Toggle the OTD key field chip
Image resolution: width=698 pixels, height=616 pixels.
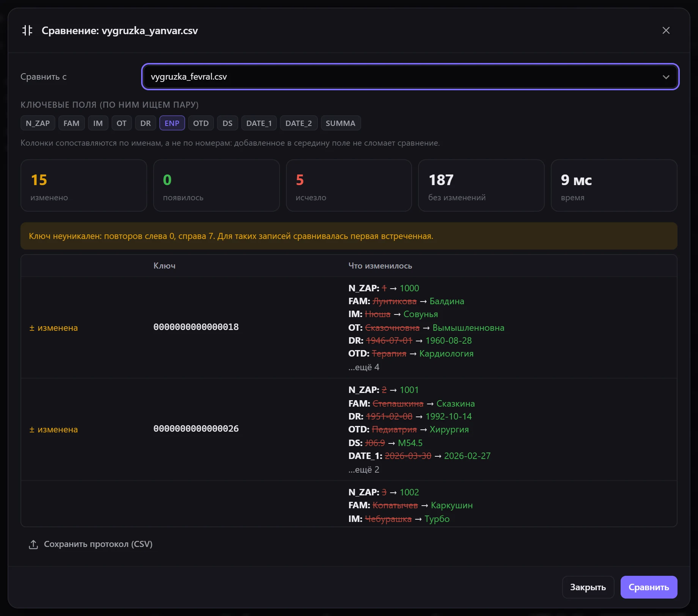coord(201,123)
